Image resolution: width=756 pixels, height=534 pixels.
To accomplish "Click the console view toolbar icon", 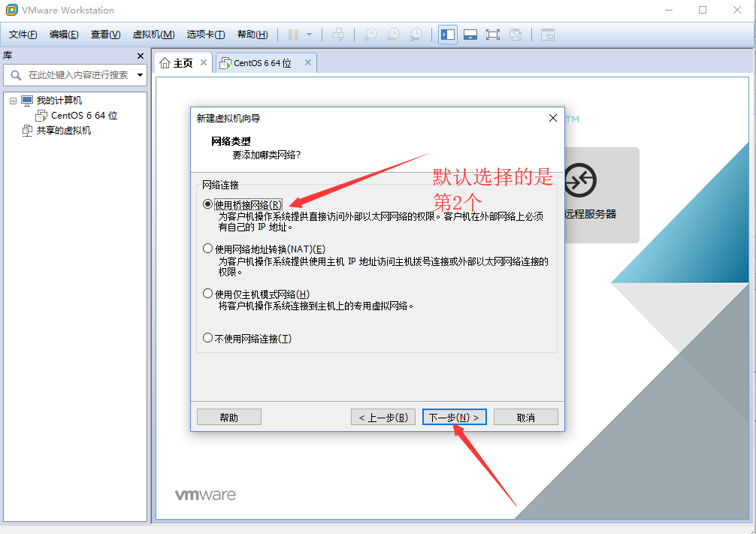I will (x=548, y=35).
